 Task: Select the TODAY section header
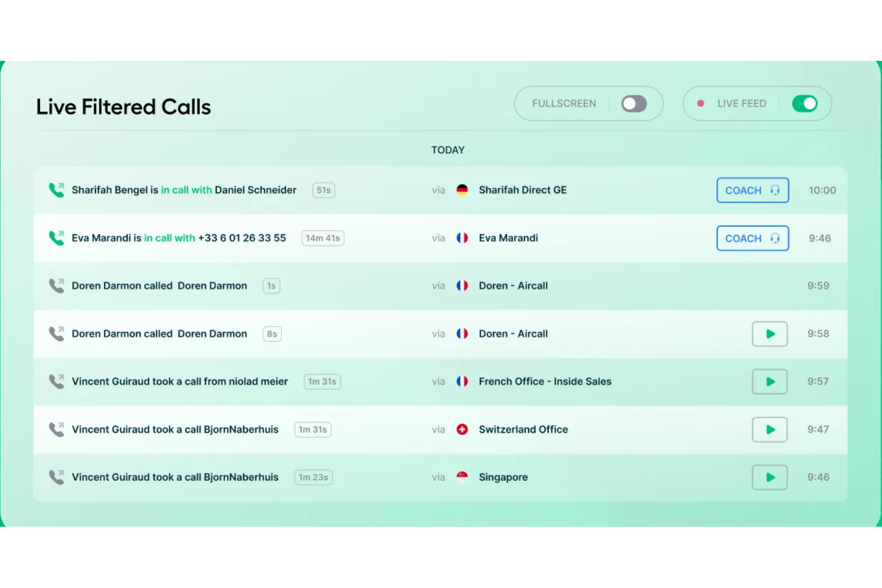click(x=448, y=150)
